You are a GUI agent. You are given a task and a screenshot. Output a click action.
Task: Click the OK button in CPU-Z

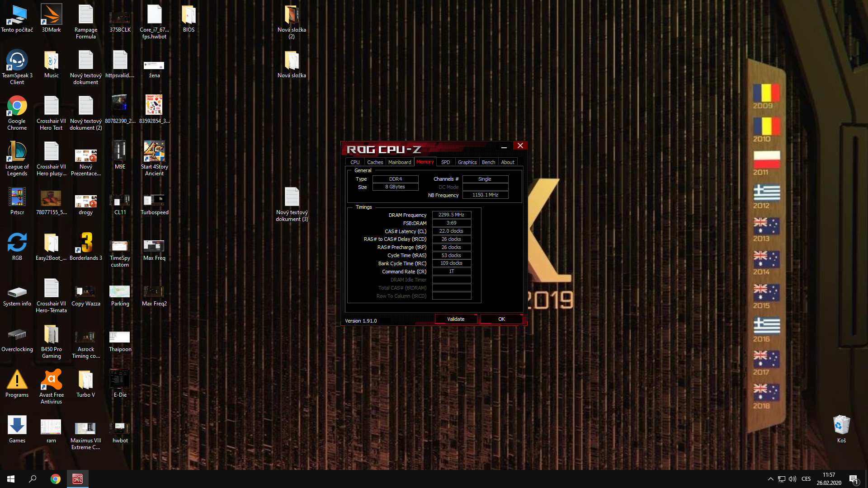point(501,319)
